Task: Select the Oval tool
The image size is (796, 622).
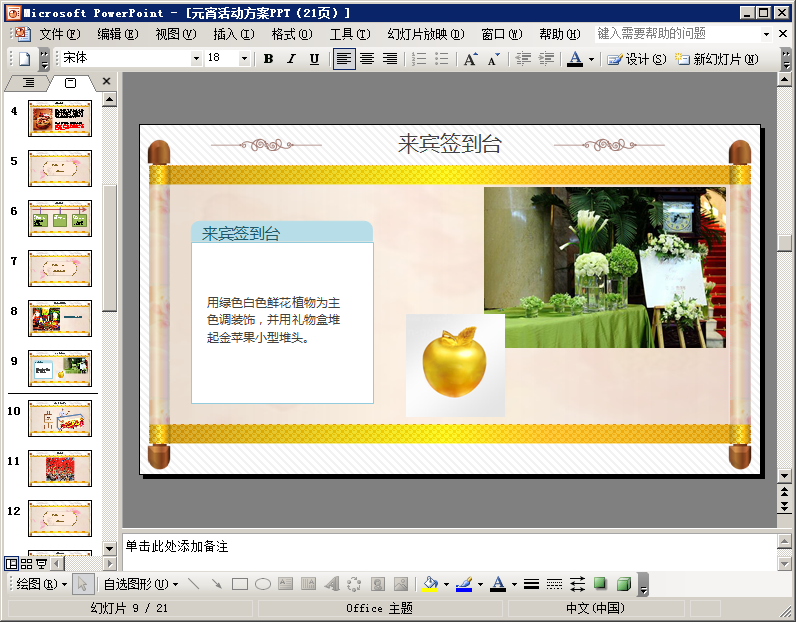Action: coord(262,584)
